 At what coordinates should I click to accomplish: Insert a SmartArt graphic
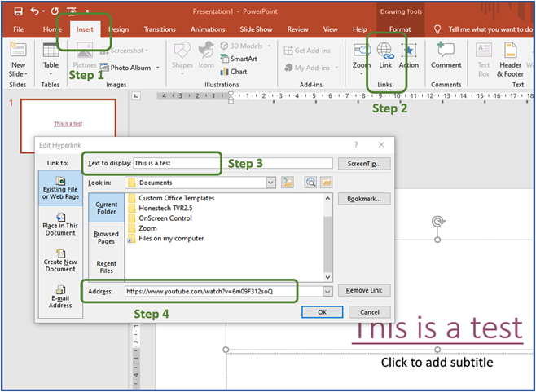coord(239,59)
